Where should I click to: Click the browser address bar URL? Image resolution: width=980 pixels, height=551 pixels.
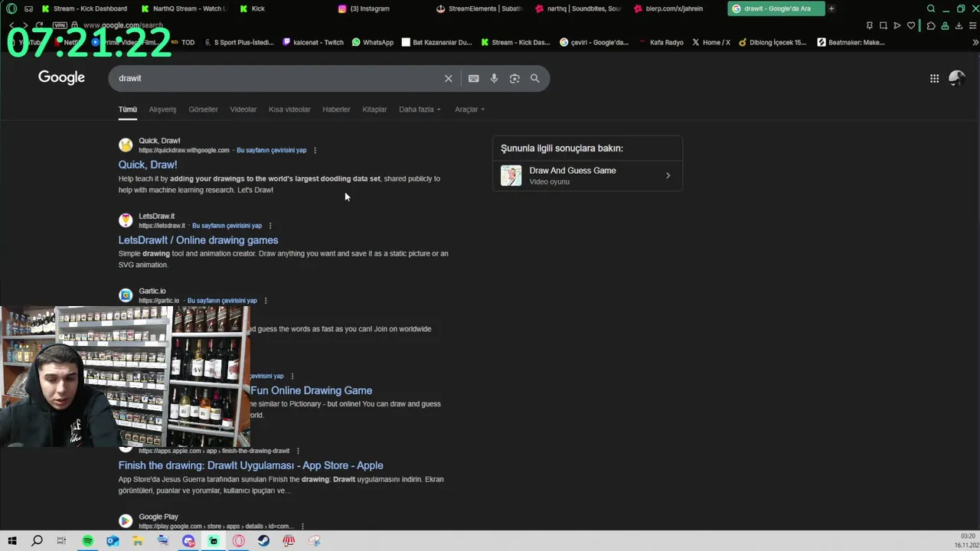coord(122,25)
